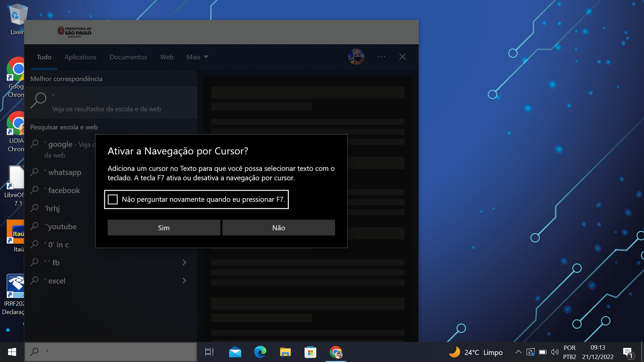Open the volume control tray icon
Viewport: 644px width, 362px height.
pyautogui.click(x=555, y=352)
